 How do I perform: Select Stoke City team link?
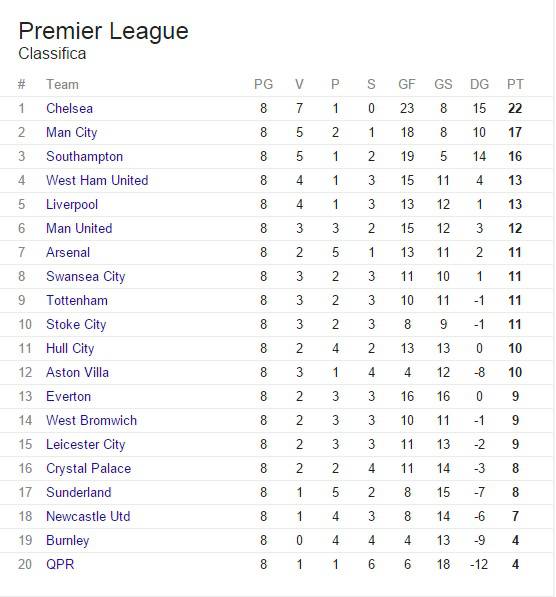click(x=76, y=325)
